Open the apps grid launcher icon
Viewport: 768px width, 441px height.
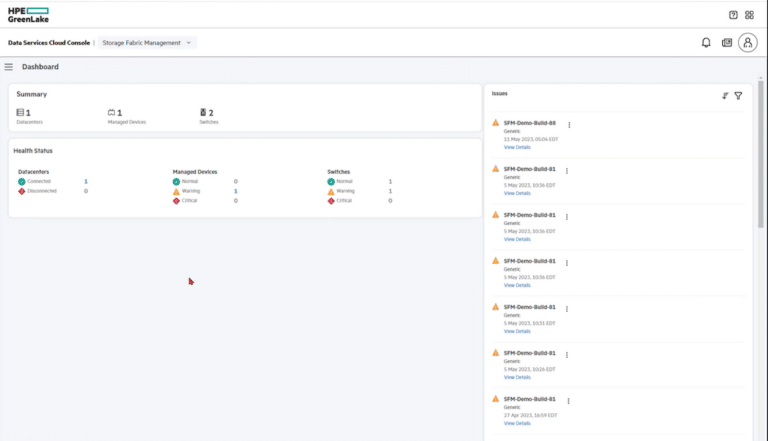coord(749,15)
